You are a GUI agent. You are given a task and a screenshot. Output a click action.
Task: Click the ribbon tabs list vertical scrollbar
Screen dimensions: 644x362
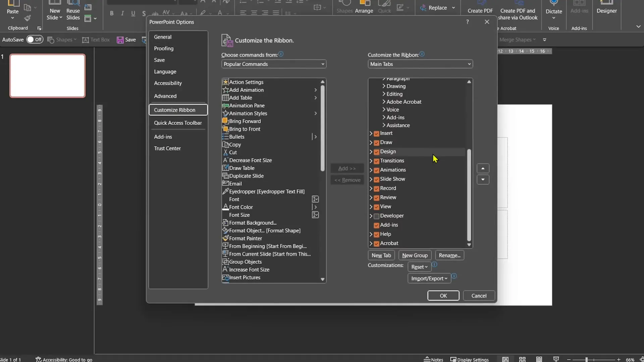(x=469, y=195)
